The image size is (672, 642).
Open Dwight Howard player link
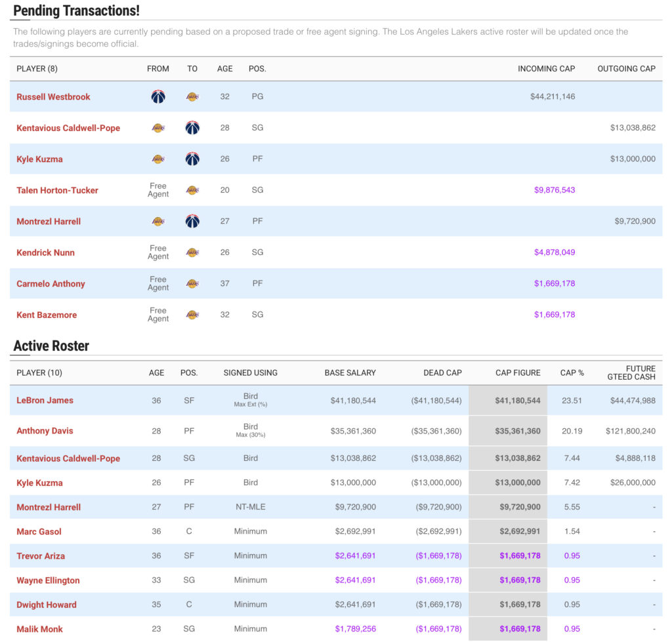47,605
